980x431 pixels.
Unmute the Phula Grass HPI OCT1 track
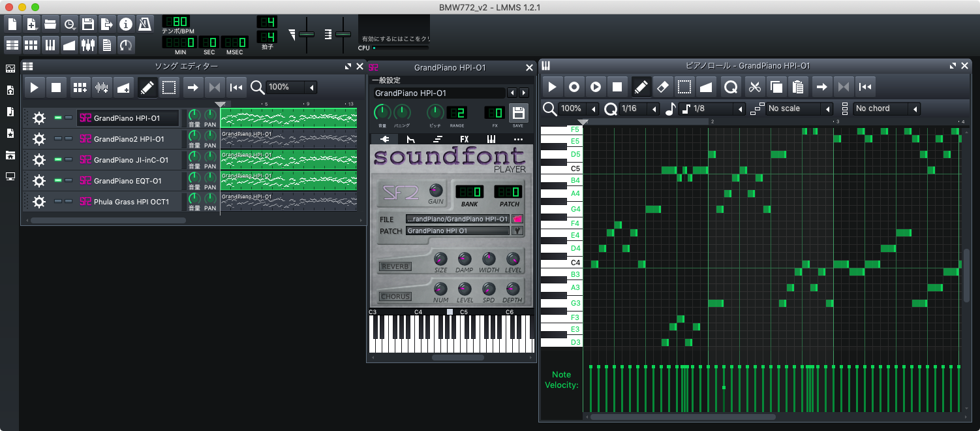click(57, 201)
